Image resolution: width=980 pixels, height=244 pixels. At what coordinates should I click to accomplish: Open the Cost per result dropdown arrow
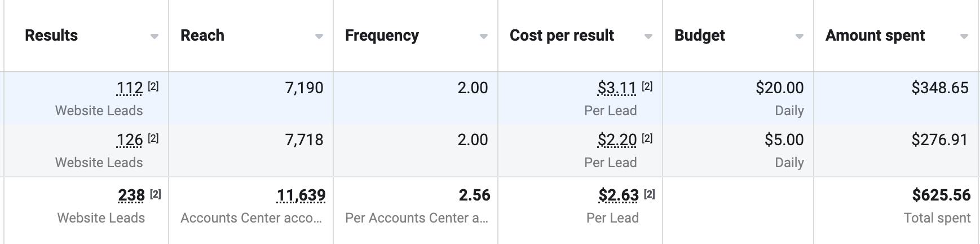click(648, 37)
